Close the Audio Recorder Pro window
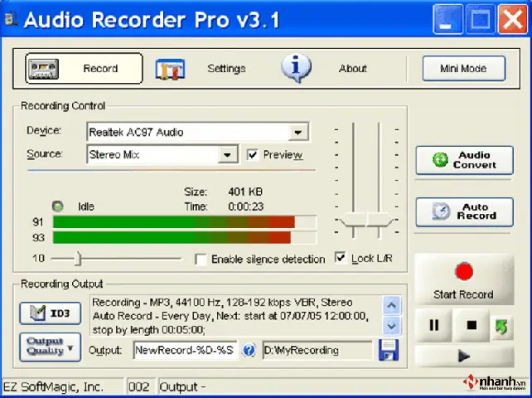532x398 pixels. click(513, 19)
